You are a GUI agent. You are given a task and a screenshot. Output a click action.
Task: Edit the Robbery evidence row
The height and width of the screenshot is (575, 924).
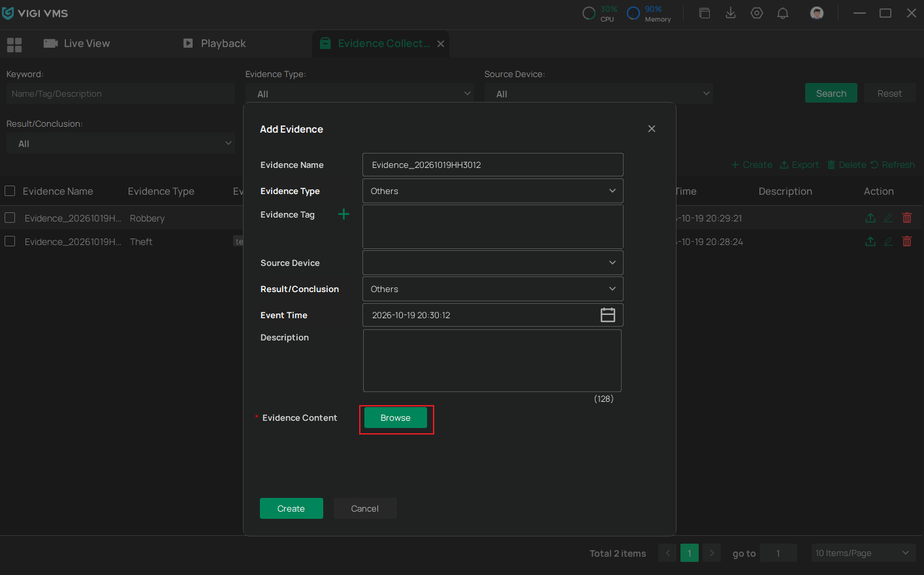click(889, 218)
